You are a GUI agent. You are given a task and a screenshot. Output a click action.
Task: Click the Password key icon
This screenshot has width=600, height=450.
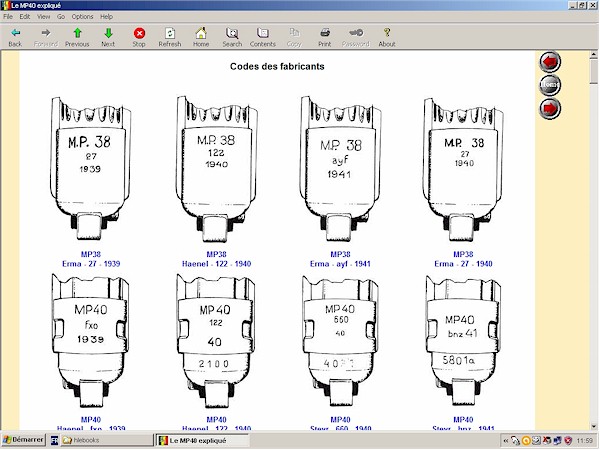coord(356,38)
